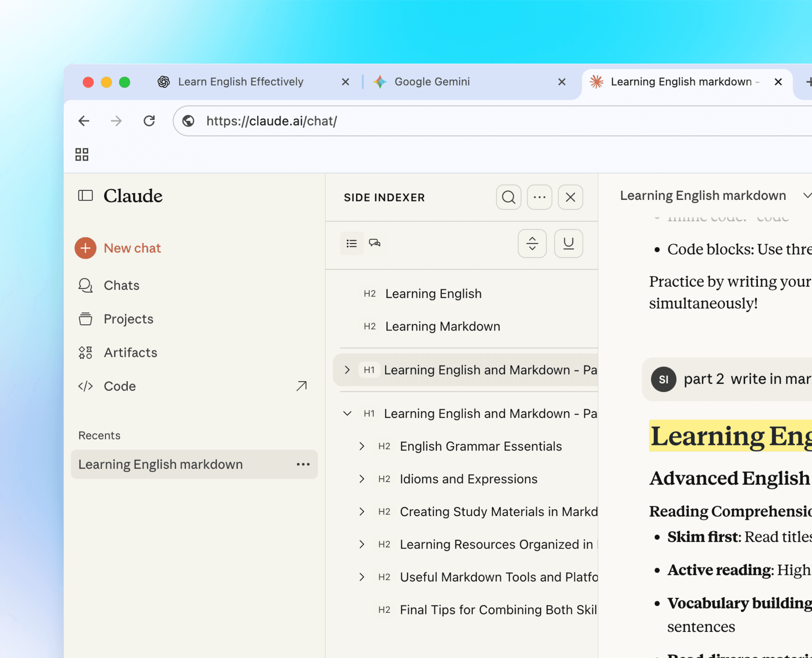Expand the first Learning English and Markdown heading
812x658 pixels.
pyautogui.click(x=347, y=370)
